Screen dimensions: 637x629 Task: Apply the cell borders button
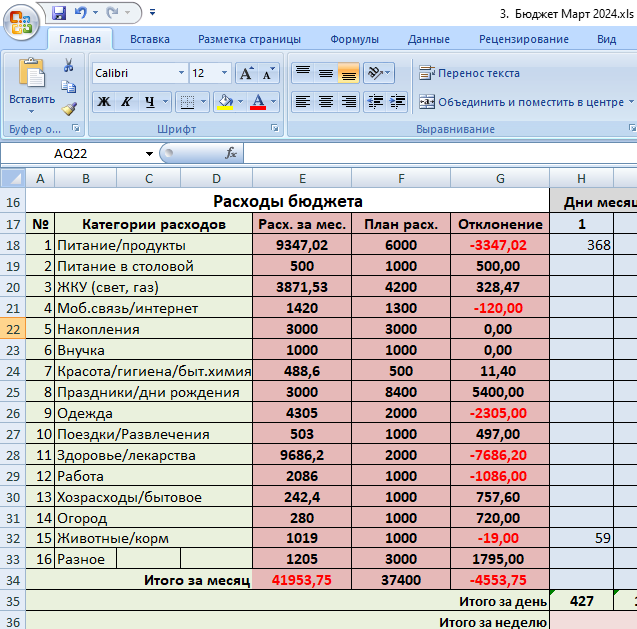click(187, 102)
